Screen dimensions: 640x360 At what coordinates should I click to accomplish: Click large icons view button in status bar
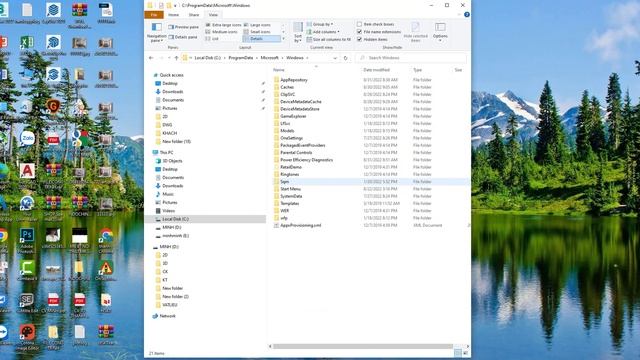coord(466,353)
